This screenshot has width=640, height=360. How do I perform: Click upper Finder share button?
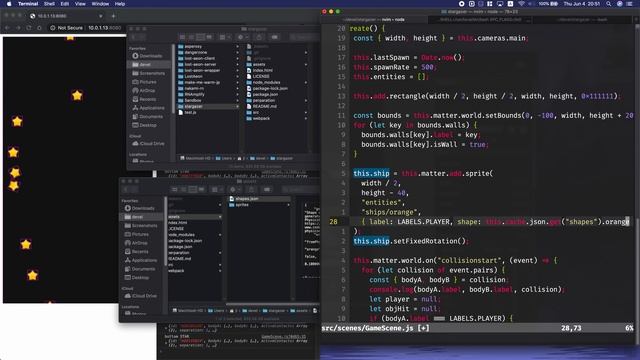pos(259,37)
